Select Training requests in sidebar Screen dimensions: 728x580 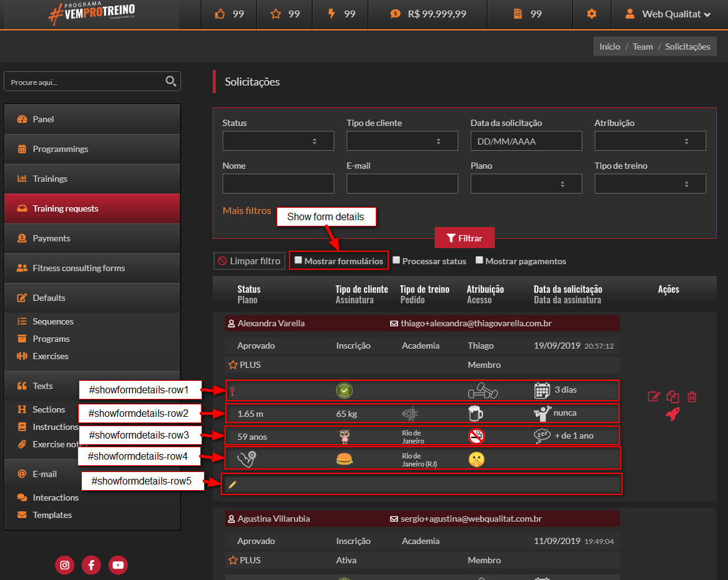pyautogui.click(x=92, y=208)
